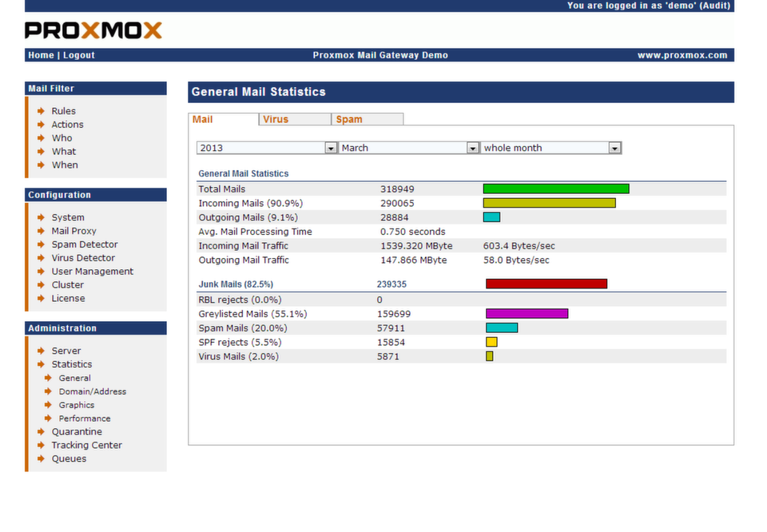Click the Avg. Mail Processing Time value
Viewport: 767px width, 532px height.
(x=413, y=232)
